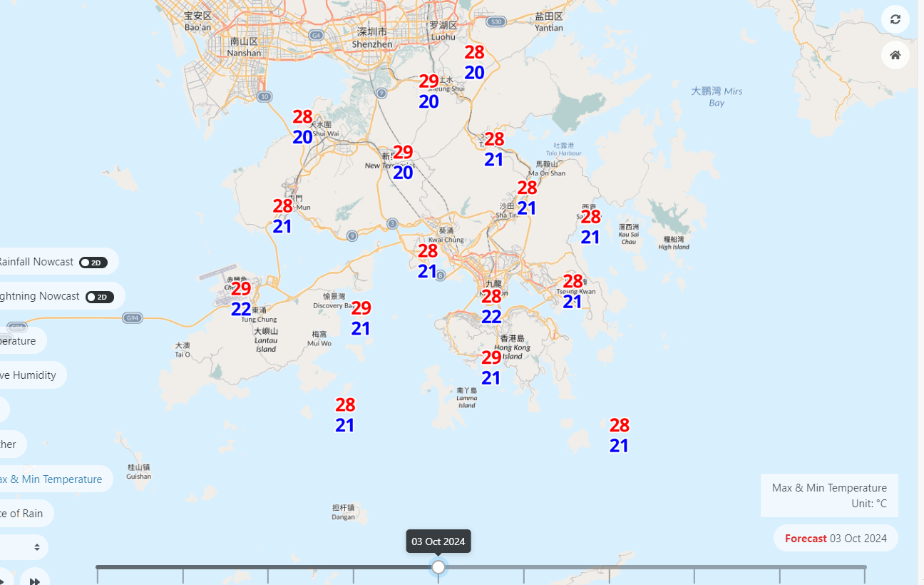Open the dropdown selector below Chance of Rain
Viewport: 924px width, 585px height.
[x=21, y=547]
